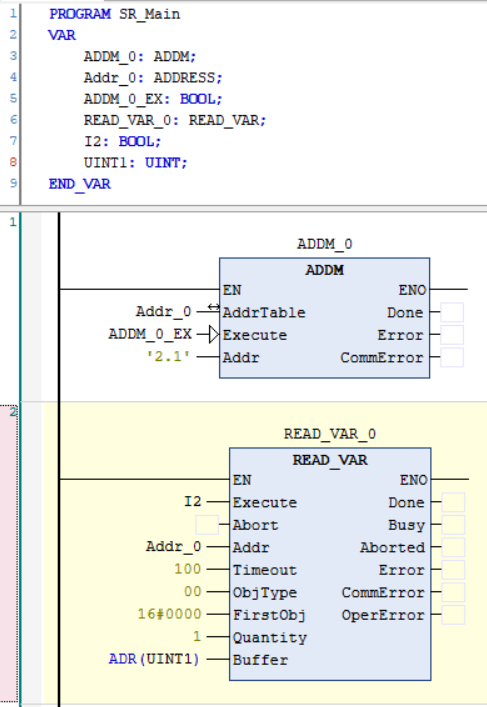
Task: Click the FirstObj pin of the READ_VAR block
Action: tap(269, 615)
